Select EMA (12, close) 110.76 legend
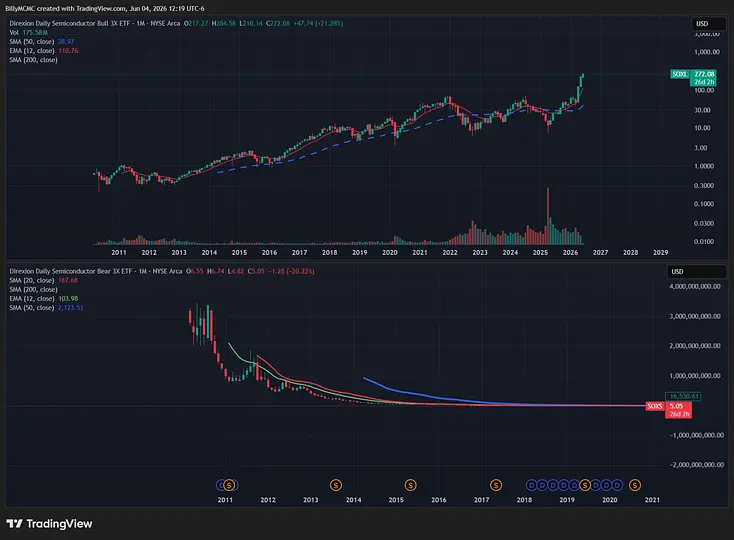Viewport: 734px width, 540px height. click(x=44, y=51)
